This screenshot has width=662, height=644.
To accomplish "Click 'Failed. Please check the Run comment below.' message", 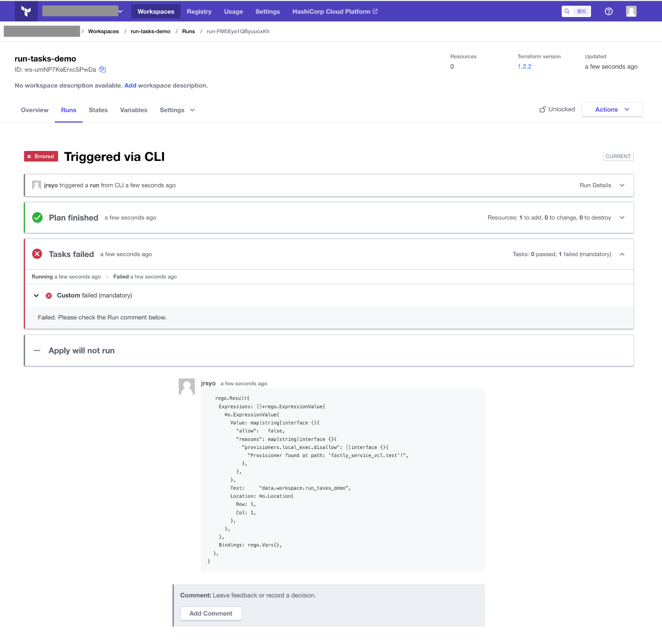I will point(102,318).
